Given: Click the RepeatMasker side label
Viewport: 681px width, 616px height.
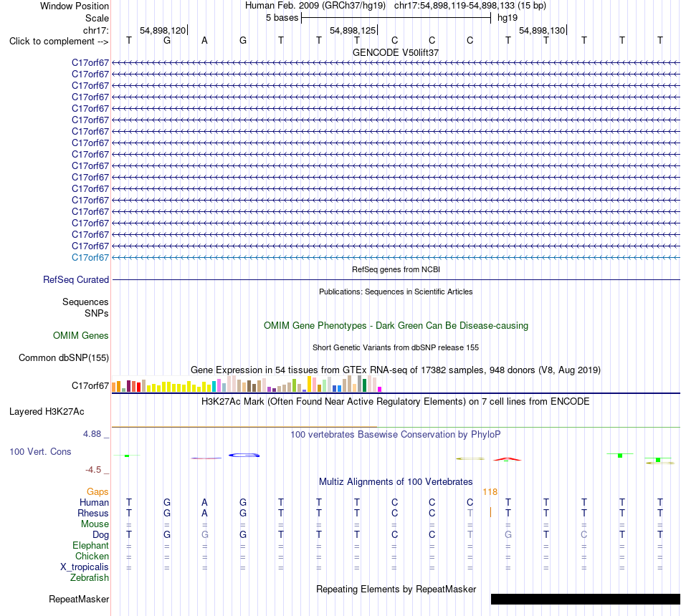Looking at the screenshot, I should [79, 599].
